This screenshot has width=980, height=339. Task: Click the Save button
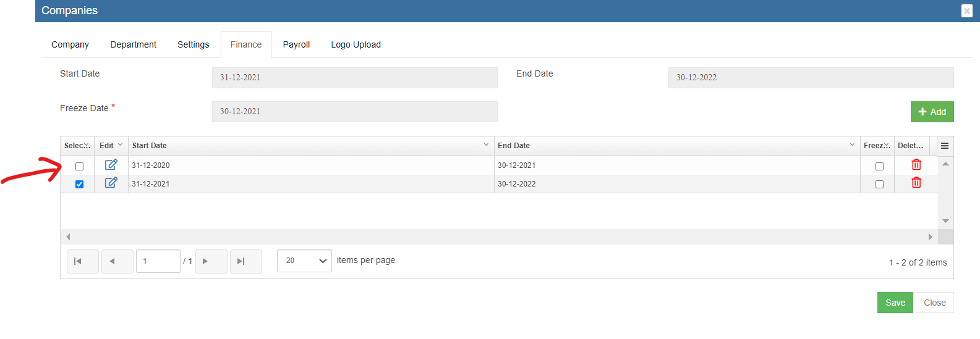click(x=895, y=303)
